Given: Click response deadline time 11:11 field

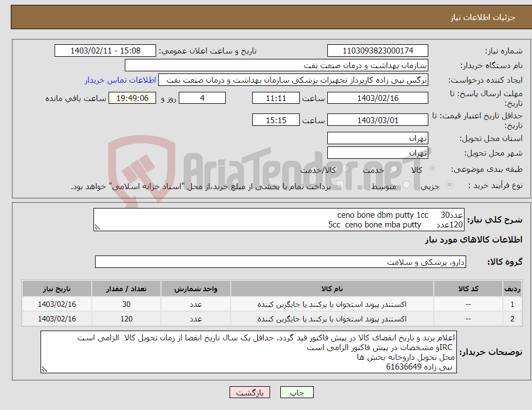Looking at the screenshot, I should click(276, 98).
